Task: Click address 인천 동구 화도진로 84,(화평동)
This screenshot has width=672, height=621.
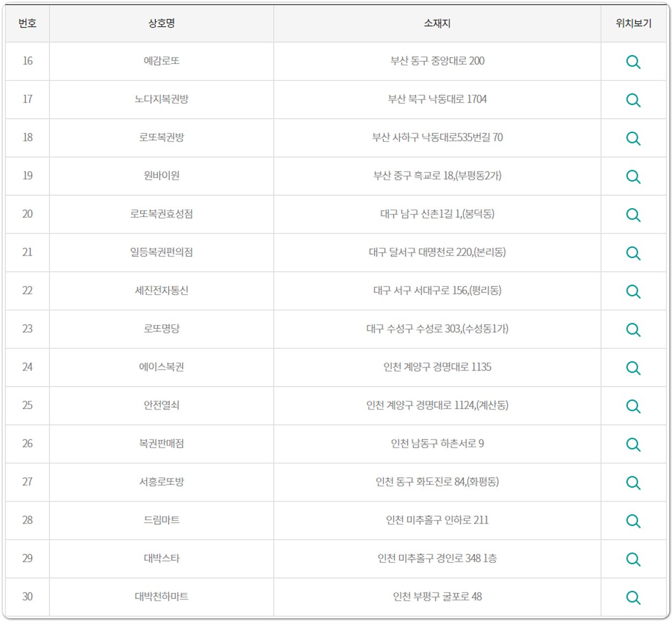Action: pos(437,481)
